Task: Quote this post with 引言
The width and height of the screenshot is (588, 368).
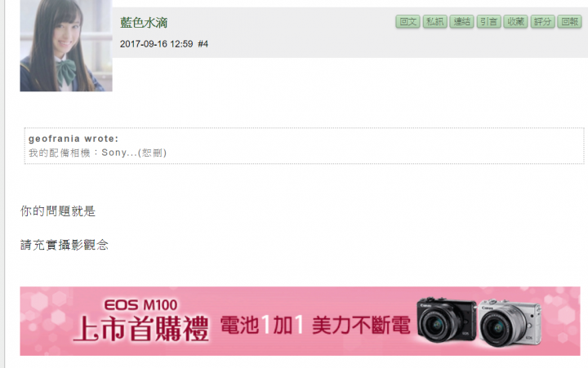Action: point(488,22)
